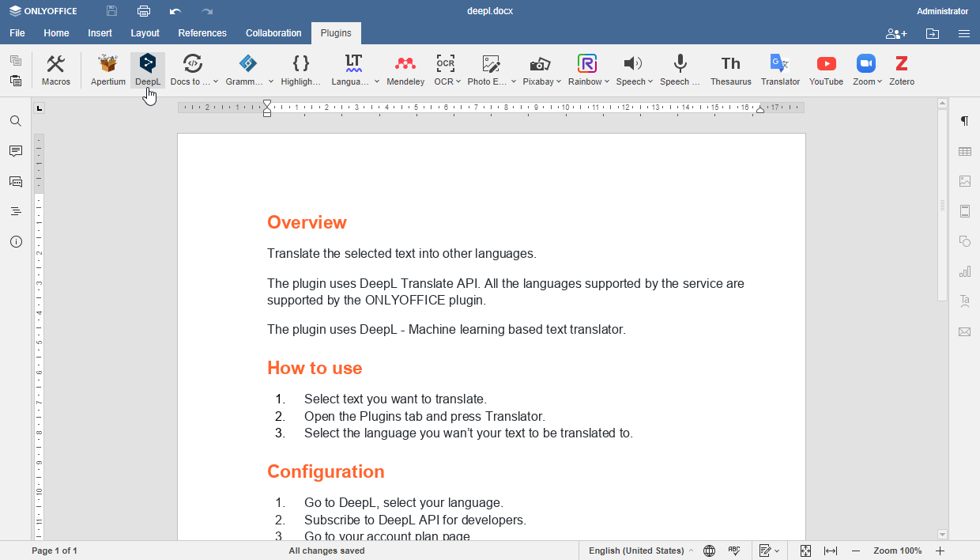Switch to the References tab

pos(202,33)
